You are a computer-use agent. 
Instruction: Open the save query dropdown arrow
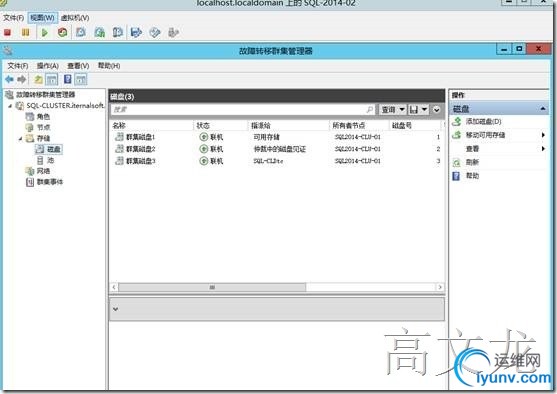tap(424, 109)
